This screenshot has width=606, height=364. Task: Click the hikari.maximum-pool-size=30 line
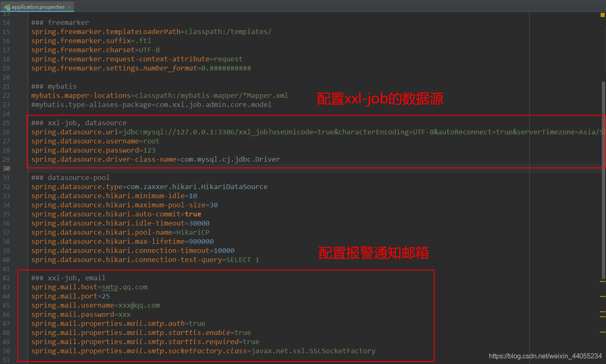[x=125, y=205]
